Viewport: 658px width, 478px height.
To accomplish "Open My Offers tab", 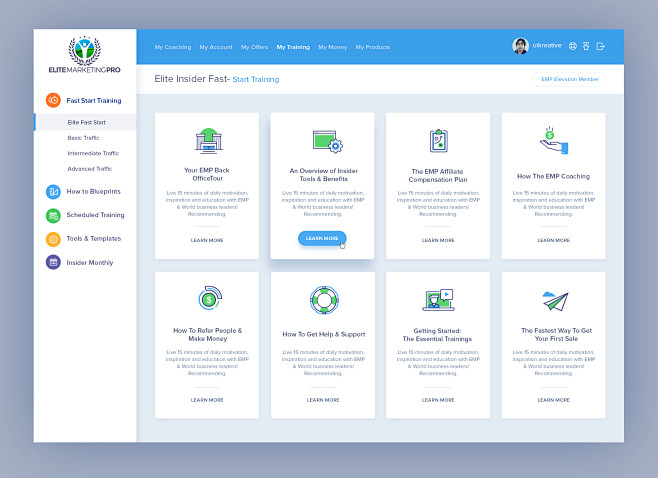I will 254,47.
